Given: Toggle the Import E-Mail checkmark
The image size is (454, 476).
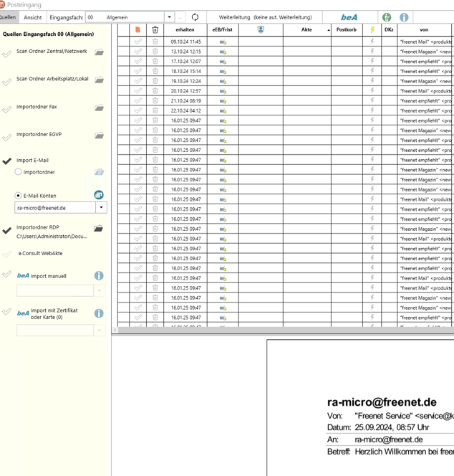Looking at the screenshot, I should [x=6, y=161].
